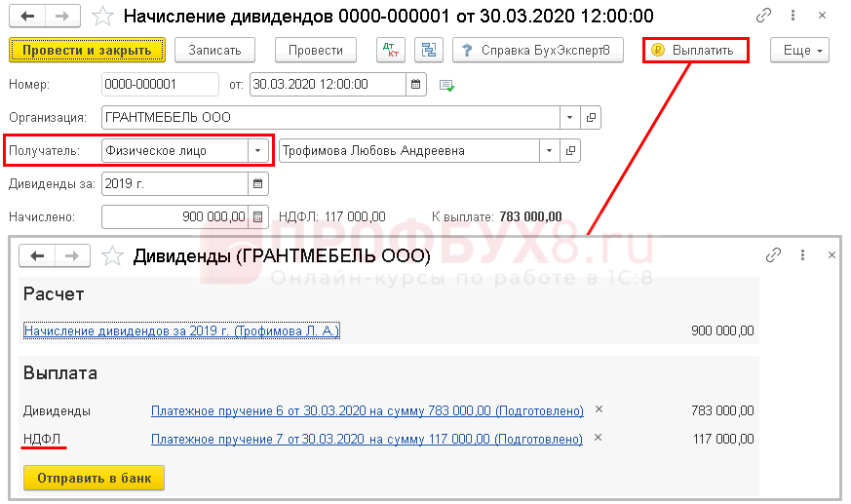Open the ГРАНТМЕБЕЛЬ ООО organization card
The image size is (851, 504).
tap(591, 117)
